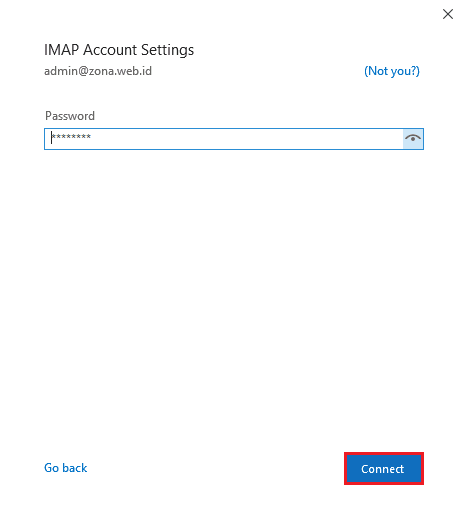The height and width of the screenshot is (529, 469).
Task: Click the Connect button
Action: [384, 469]
